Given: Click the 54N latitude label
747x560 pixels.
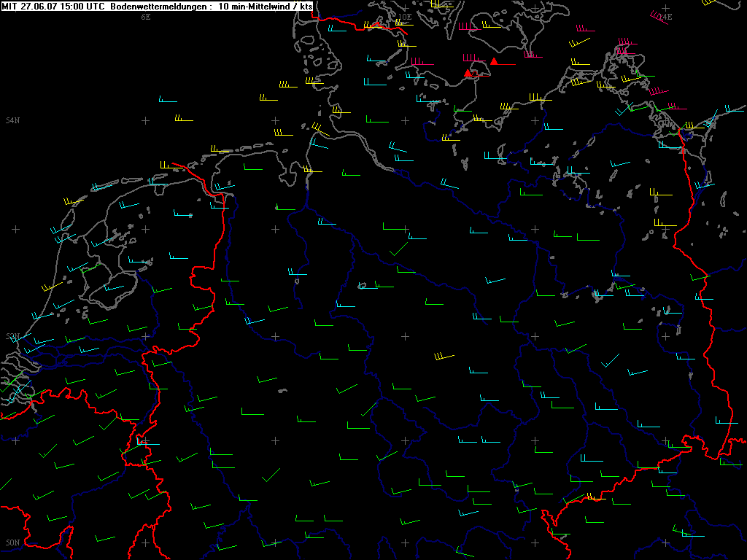Looking at the screenshot, I should click(12, 120).
